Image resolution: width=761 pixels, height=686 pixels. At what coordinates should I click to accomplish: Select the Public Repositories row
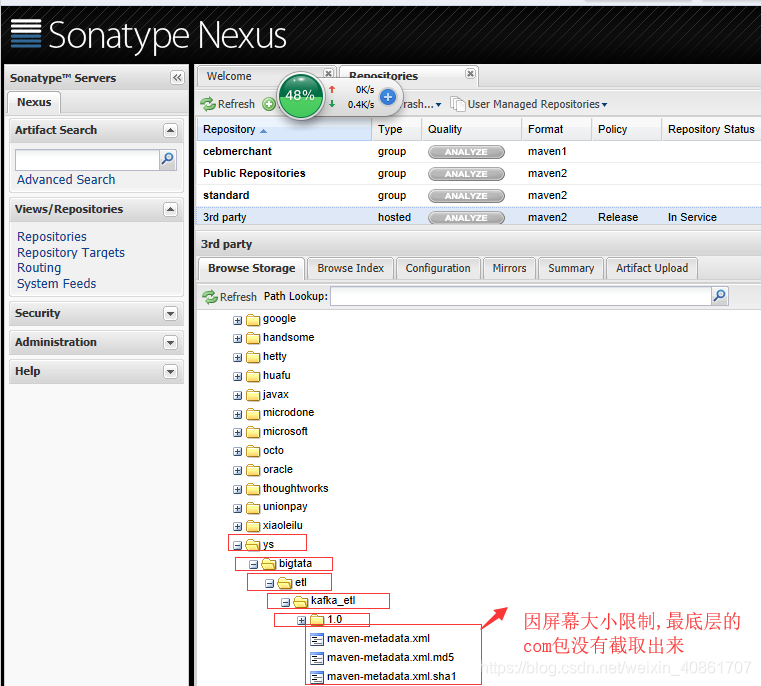coord(478,173)
